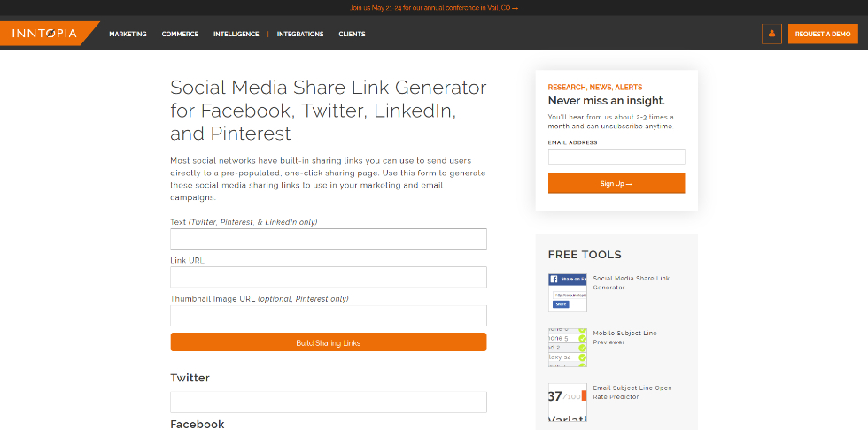Click the Link URL field
Viewport: 868px width, 430px height.
(328, 277)
